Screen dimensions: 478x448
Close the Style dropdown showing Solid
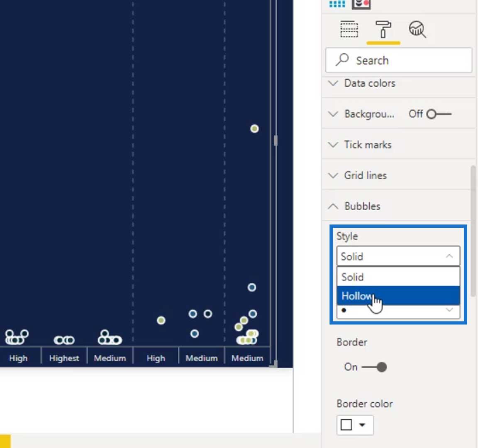pos(398,256)
